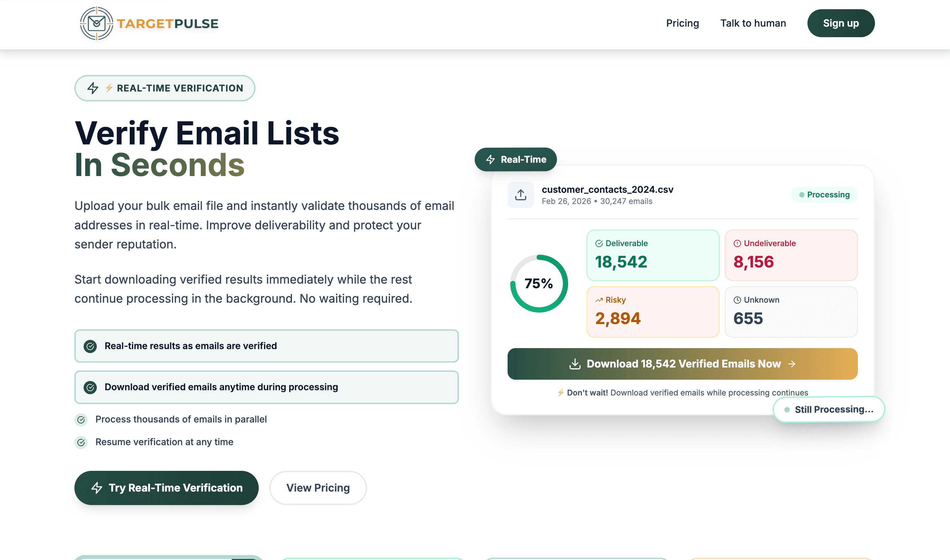Click the Deliverable check-circle icon
This screenshot has width=950, height=560.
599,243
